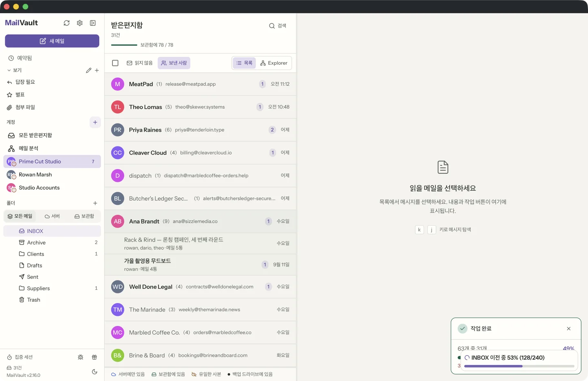Open settings gear in sidebar header

coord(80,23)
